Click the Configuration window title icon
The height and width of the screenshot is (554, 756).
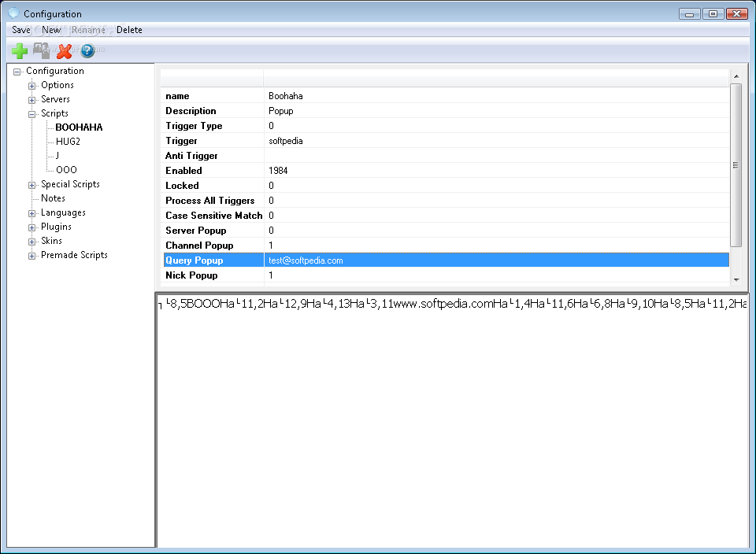pos(14,13)
